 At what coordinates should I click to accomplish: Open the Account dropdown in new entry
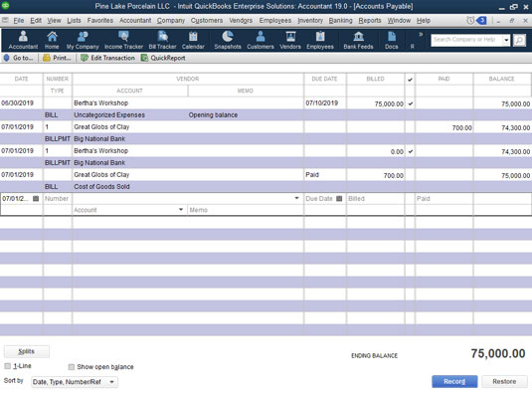tap(181, 210)
